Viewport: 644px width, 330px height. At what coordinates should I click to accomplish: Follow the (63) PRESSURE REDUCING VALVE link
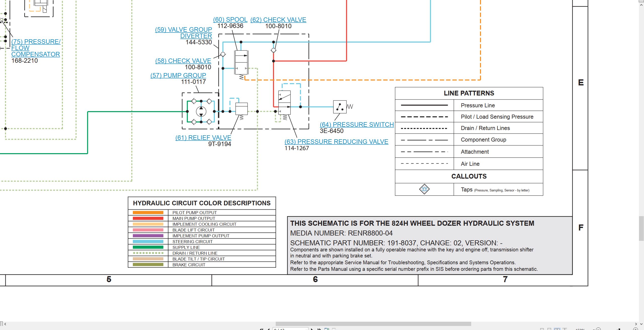click(336, 142)
